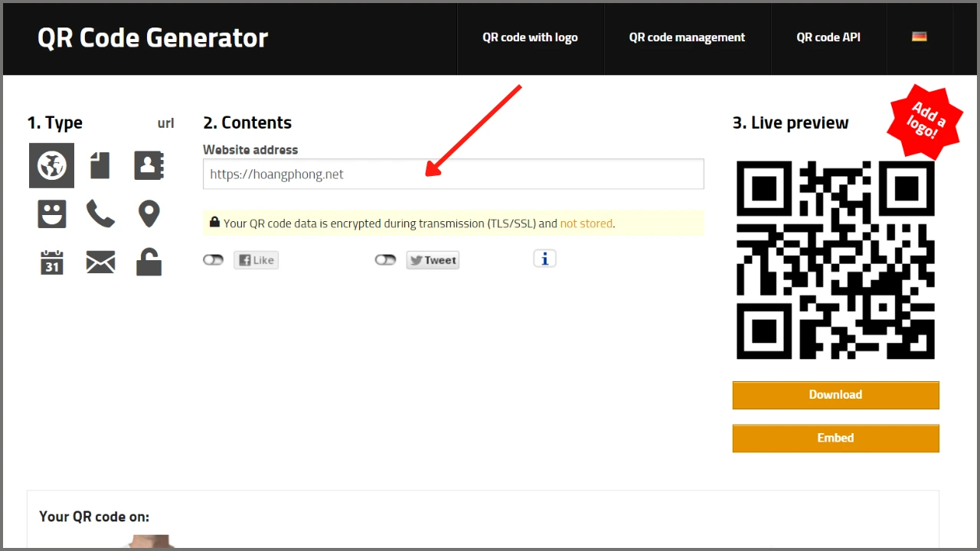The width and height of the screenshot is (980, 551).
Task: Click the '2. Contents' heading
Action: [x=247, y=123]
